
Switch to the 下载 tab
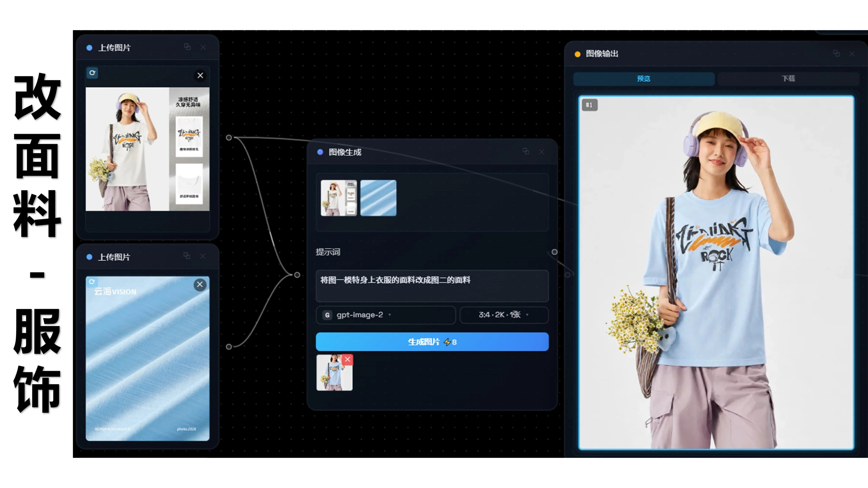(x=788, y=78)
